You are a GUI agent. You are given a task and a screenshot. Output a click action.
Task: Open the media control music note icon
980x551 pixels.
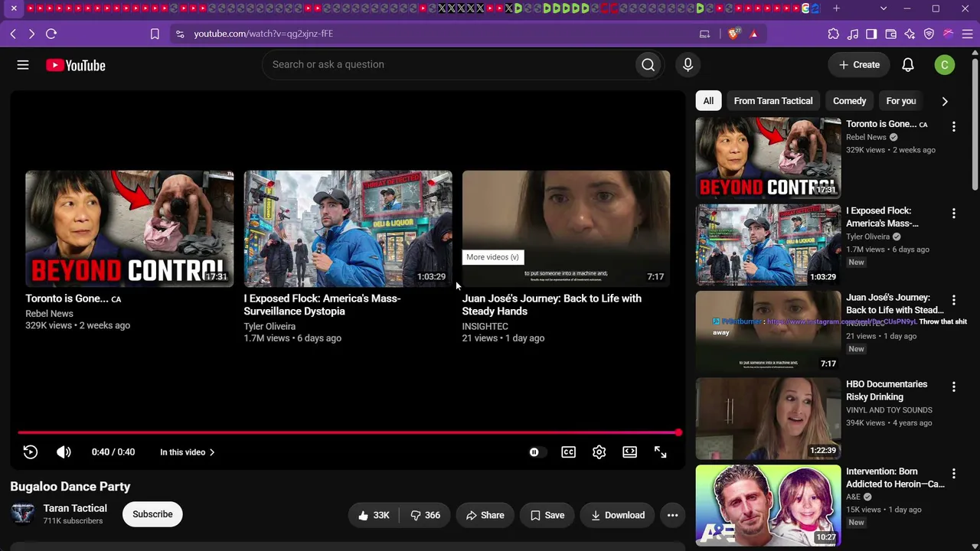click(x=853, y=34)
